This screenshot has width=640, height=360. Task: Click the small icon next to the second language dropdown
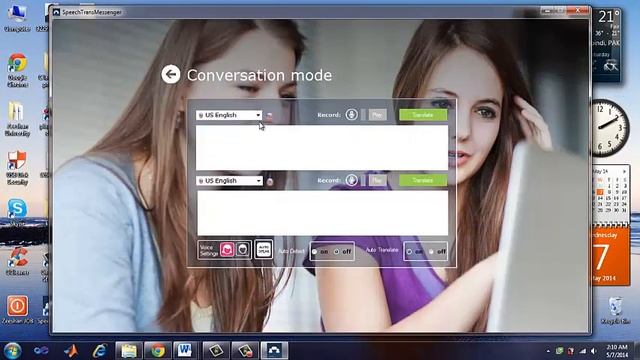pos(270,181)
